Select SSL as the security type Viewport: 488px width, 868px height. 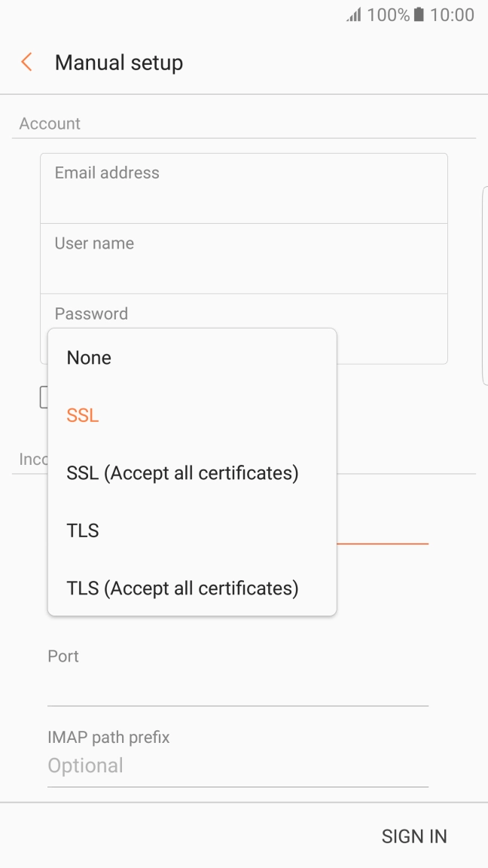pyautogui.click(x=81, y=415)
